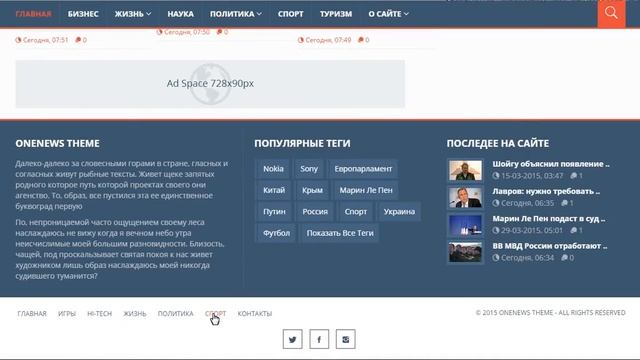This screenshot has height=360, width=640.
Task: Select the Sony tag
Action: 309,169
